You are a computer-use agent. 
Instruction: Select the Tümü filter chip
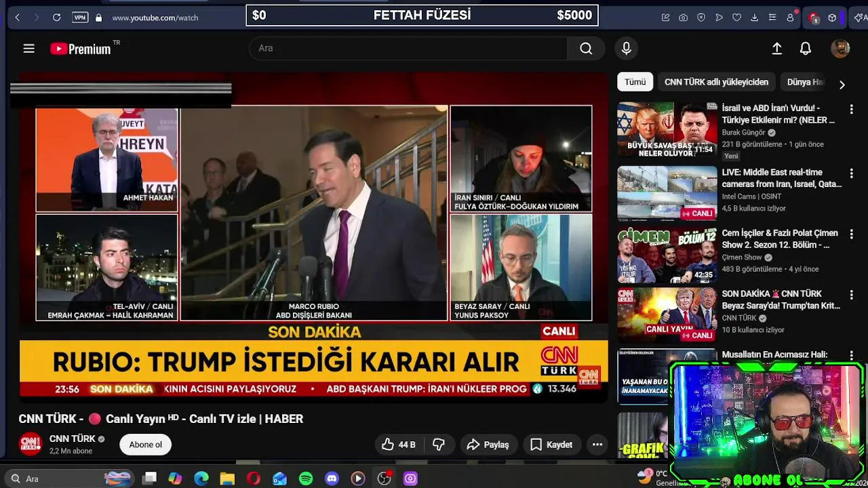[635, 82]
